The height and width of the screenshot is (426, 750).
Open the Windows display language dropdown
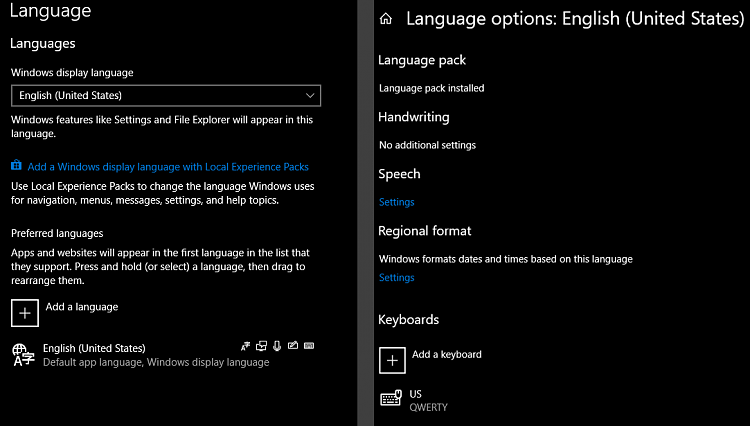click(x=166, y=96)
